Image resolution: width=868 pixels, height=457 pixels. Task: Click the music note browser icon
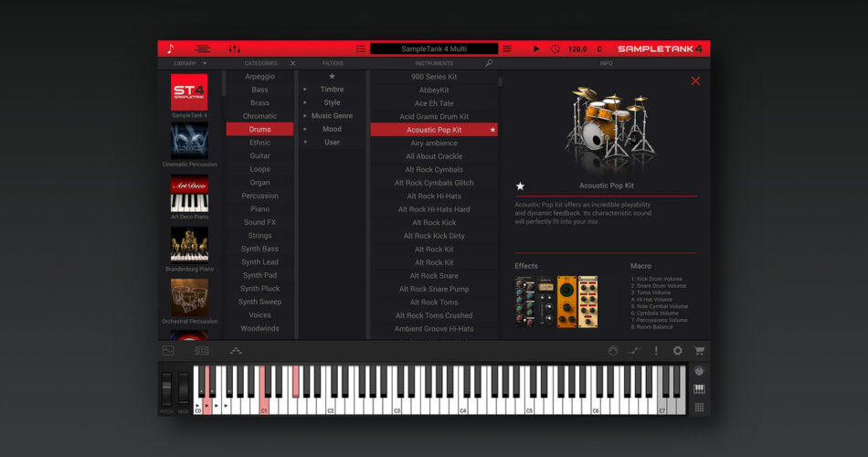170,48
